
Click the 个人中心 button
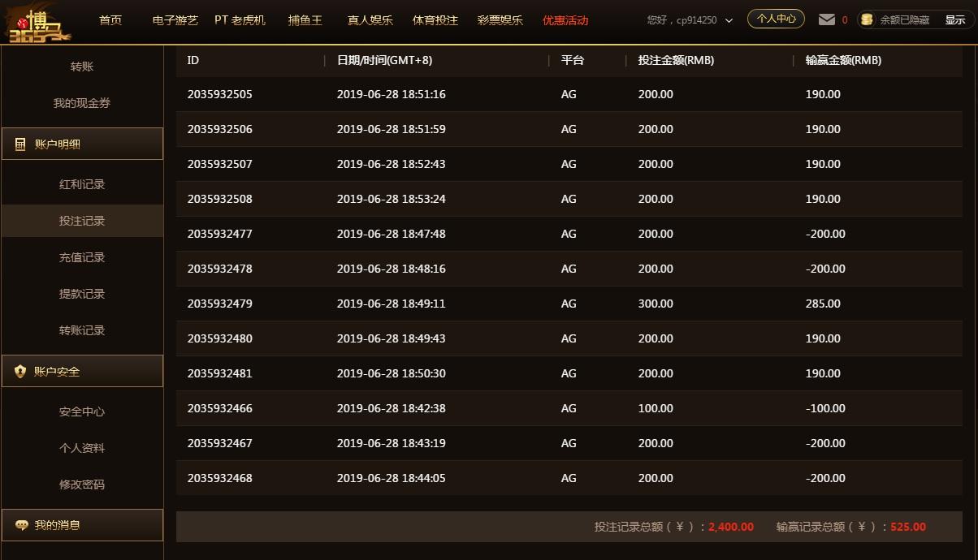coord(775,19)
